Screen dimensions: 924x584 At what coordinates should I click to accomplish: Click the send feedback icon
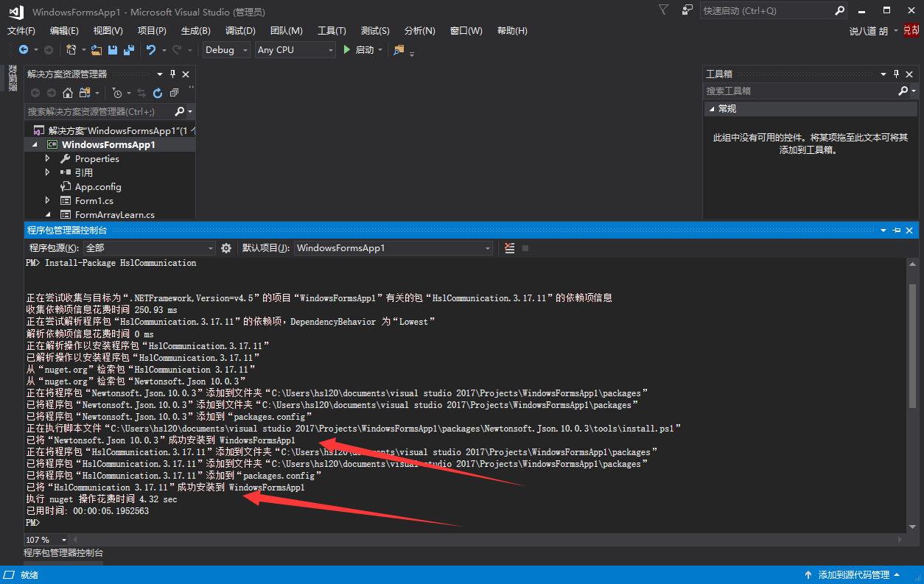pos(687,10)
